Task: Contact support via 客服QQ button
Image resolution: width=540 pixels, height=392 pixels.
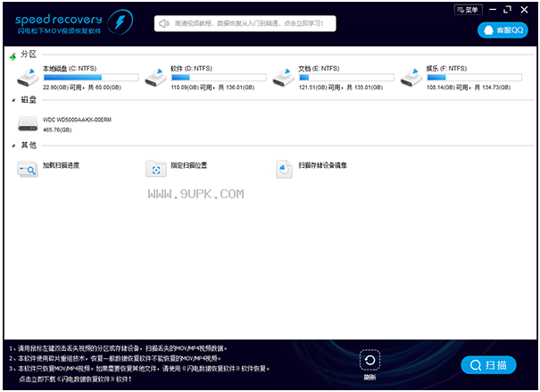Action: coord(503,30)
